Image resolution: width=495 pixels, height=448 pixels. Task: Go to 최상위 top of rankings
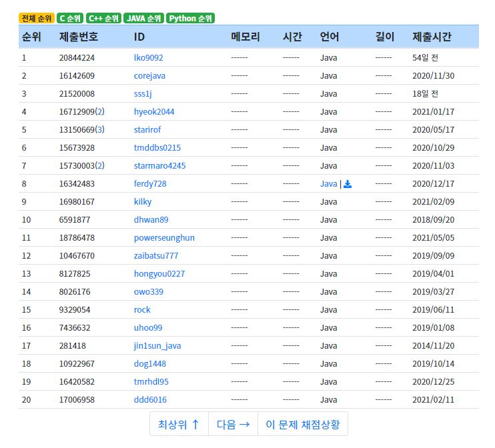click(179, 425)
